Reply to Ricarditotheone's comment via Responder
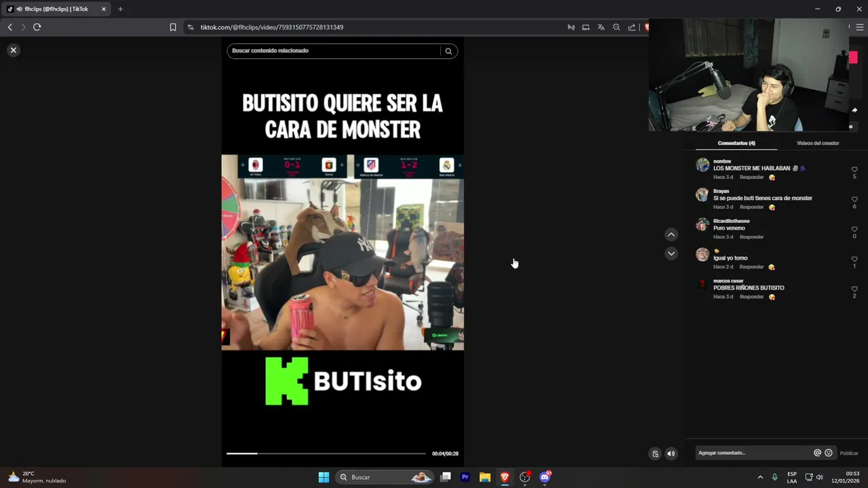 (x=751, y=237)
